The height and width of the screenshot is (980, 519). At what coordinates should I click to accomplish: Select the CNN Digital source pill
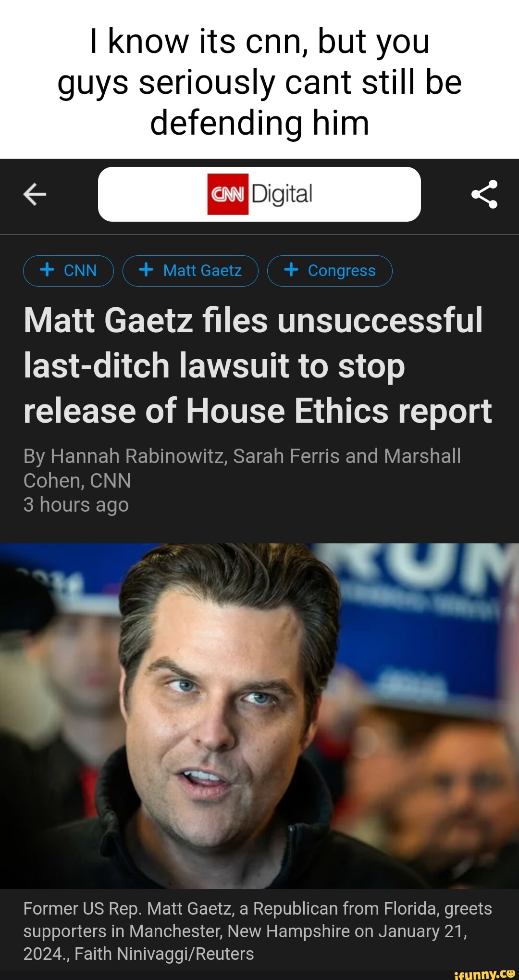[259, 194]
